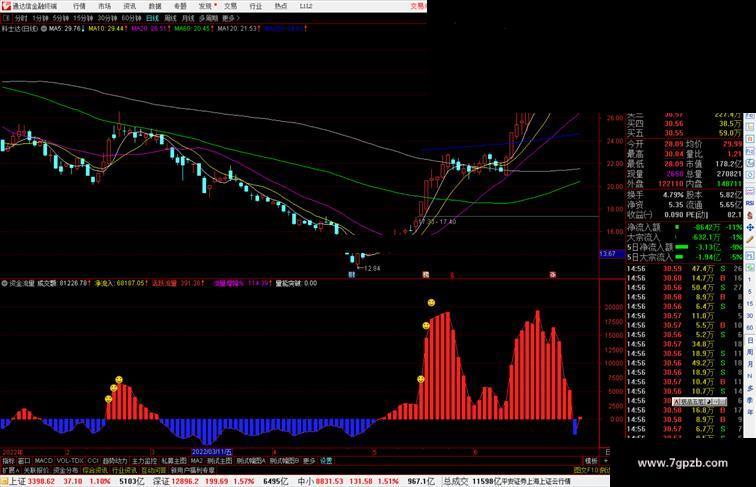Switch chart to 60分钟 period
Viewport: 756px width, 487px height.
point(131,18)
